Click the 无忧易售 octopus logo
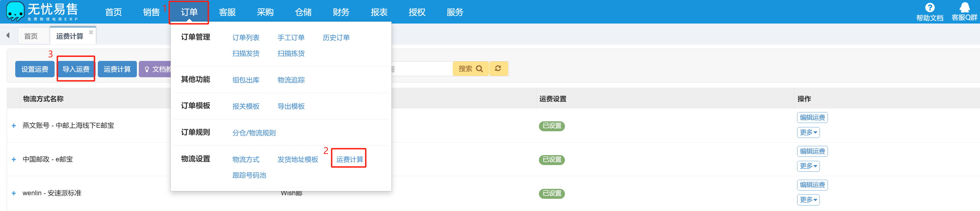980x211 pixels. [x=15, y=11]
